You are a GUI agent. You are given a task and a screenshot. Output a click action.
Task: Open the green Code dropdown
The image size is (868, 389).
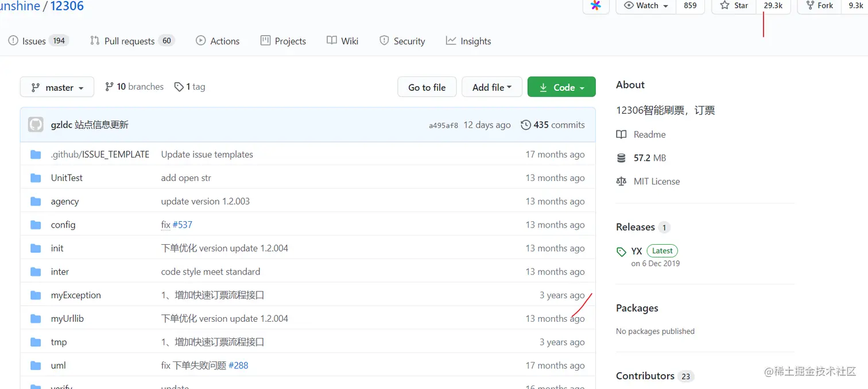point(561,87)
